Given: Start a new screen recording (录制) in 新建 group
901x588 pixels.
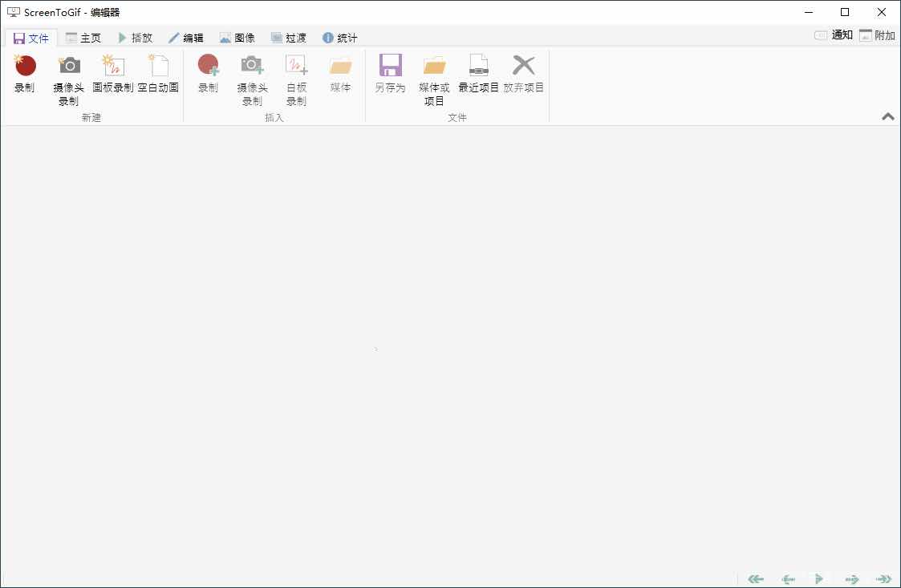Looking at the screenshot, I should [x=25, y=74].
